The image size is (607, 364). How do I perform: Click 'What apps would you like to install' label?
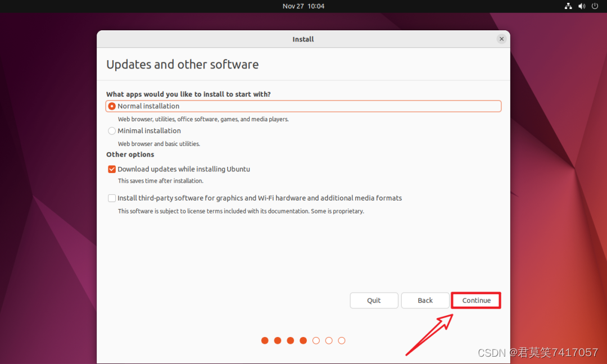point(188,94)
